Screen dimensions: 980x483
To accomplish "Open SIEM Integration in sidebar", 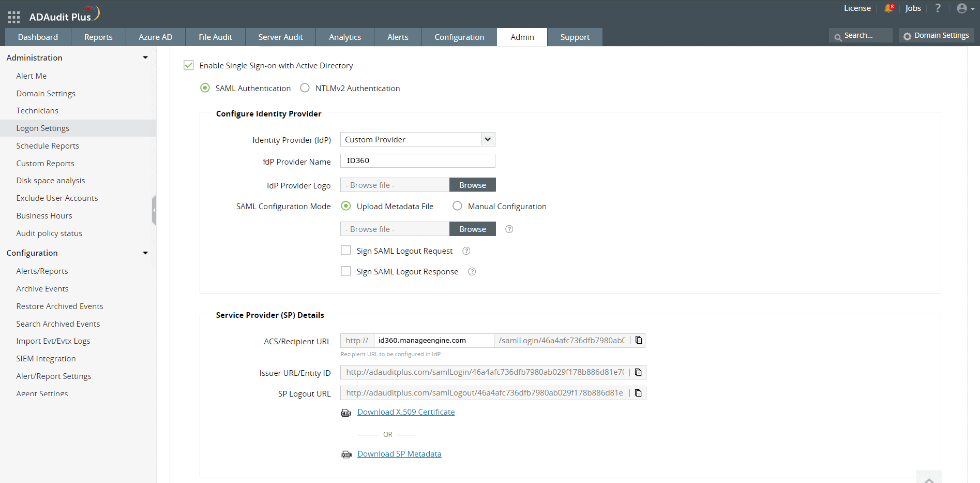I will click(46, 358).
